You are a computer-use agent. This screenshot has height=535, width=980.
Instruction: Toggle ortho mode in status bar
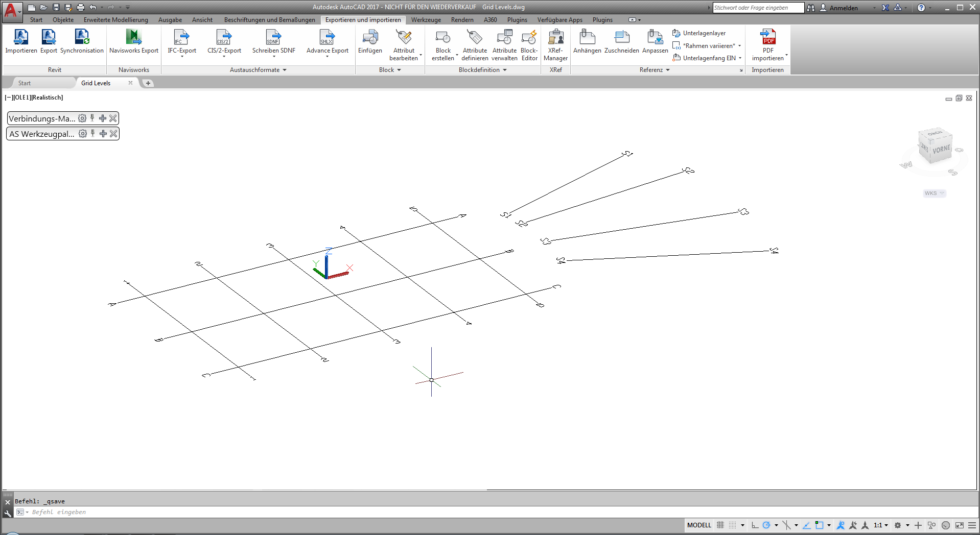[x=755, y=525]
